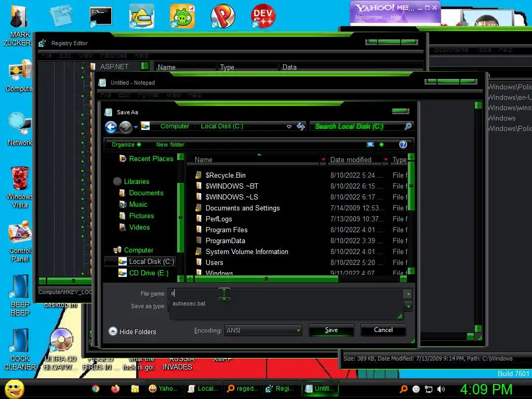The width and height of the screenshot is (532, 399).
Task: Click the volume speaker tray icon
Action: coord(441,389)
